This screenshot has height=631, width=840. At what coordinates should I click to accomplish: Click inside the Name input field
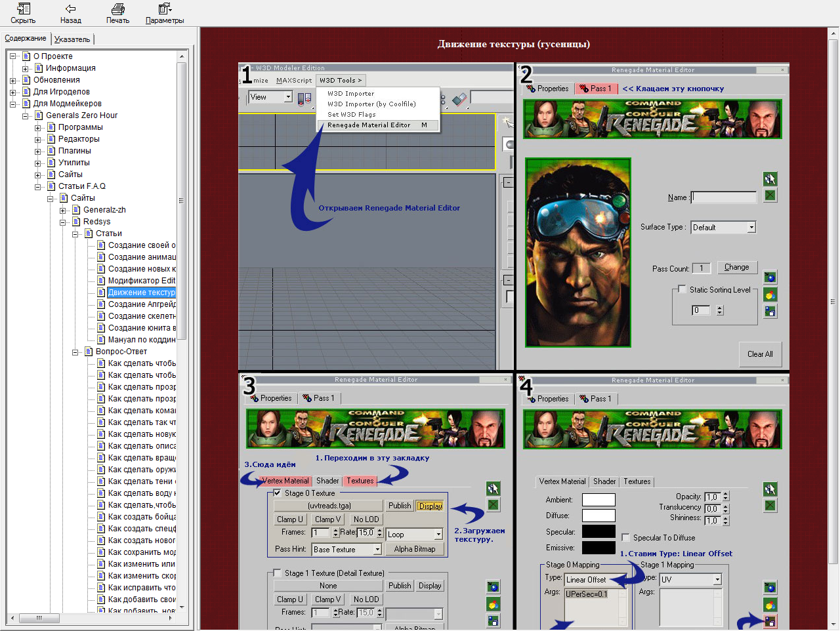pos(724,197)
